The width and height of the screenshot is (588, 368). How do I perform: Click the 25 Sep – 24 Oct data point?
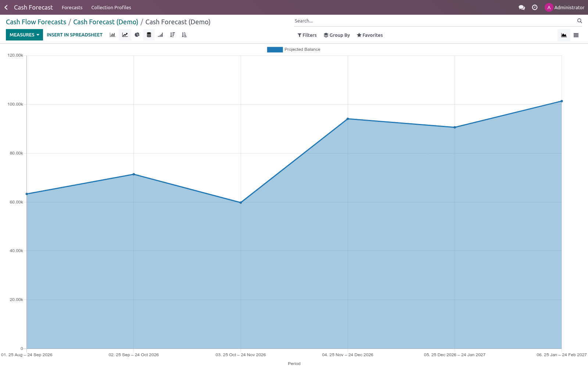134,174
